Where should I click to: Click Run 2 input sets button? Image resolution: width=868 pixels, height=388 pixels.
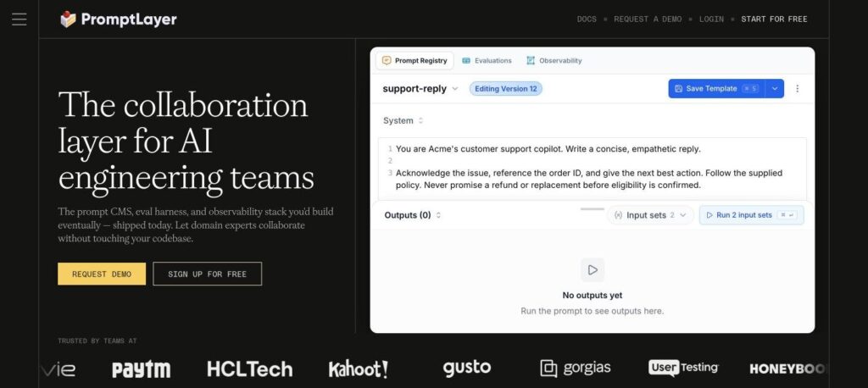[751, 215]
